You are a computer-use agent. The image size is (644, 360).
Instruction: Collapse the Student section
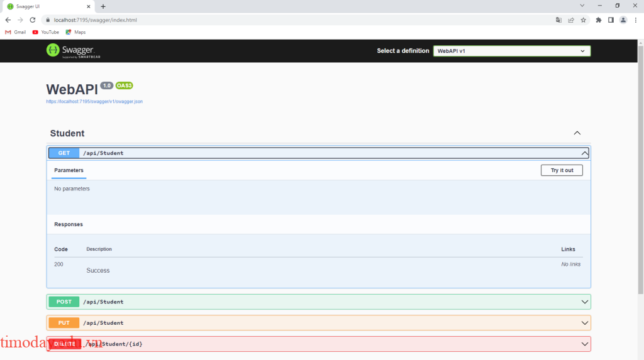pyautogui.click(x=577, y=133)
